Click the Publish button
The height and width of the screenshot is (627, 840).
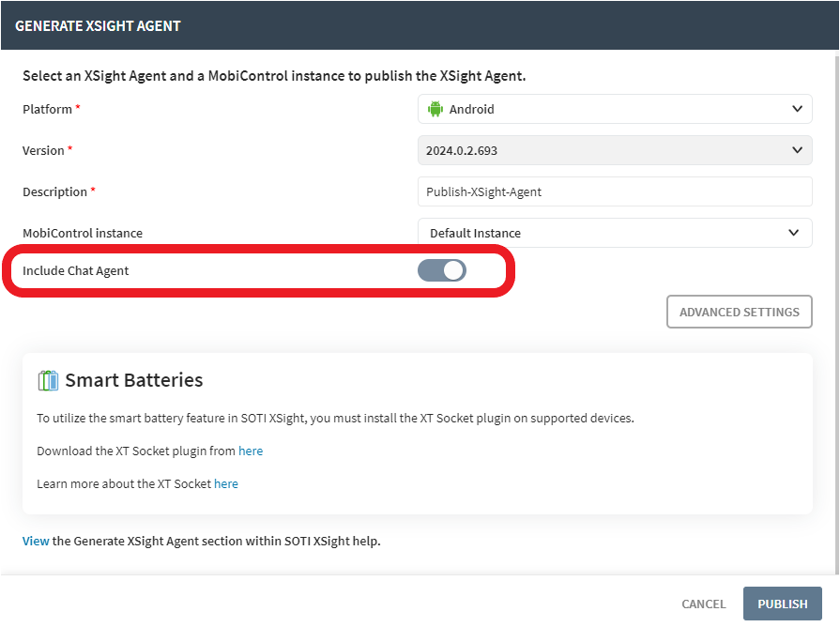(782, 604)
